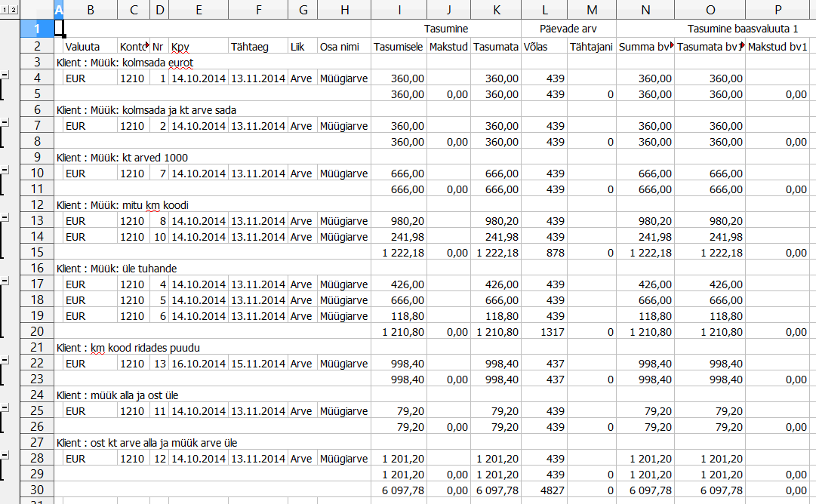Collapse the outline group starting row 13

pos(5,217)
